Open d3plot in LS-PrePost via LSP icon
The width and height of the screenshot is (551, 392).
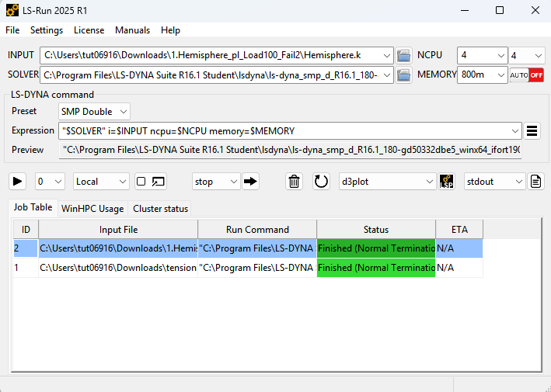point(446,182)
